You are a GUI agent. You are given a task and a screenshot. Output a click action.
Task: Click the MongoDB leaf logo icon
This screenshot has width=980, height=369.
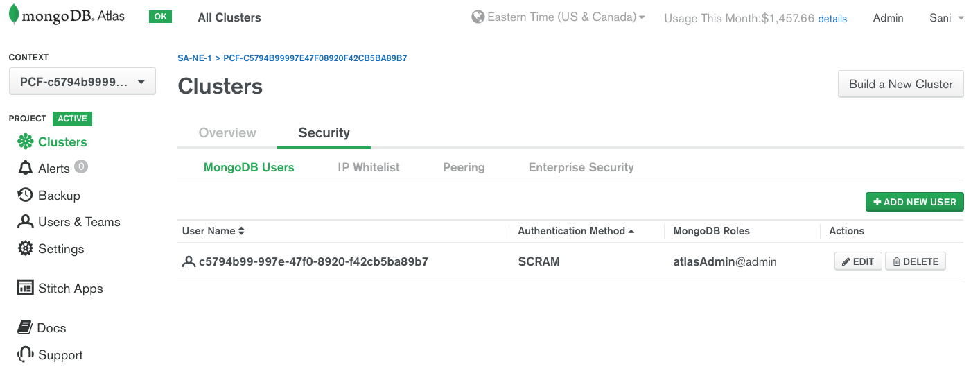(x=14, y=15)
